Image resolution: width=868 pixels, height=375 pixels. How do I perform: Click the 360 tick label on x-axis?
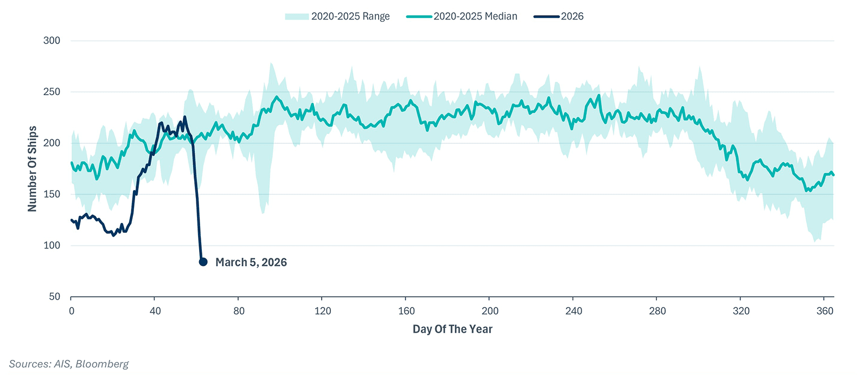[x=825, y=311]
